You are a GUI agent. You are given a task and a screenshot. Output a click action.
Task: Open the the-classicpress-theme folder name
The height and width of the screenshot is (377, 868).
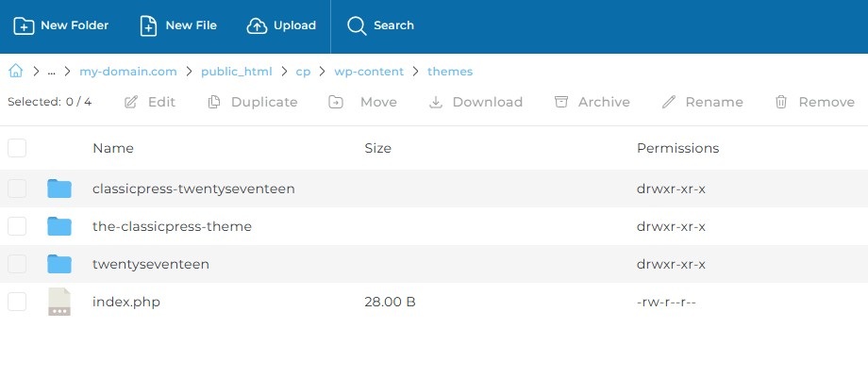click(x=172, y=226)
